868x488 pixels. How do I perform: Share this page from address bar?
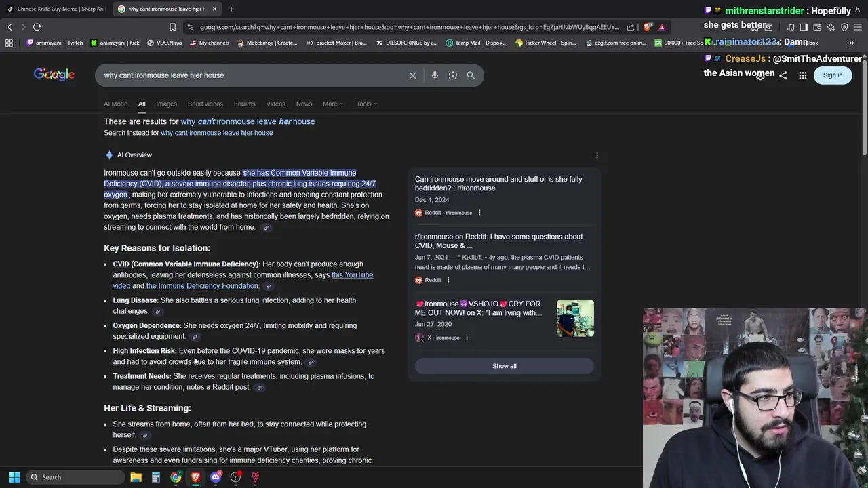(x=631, y=27)
